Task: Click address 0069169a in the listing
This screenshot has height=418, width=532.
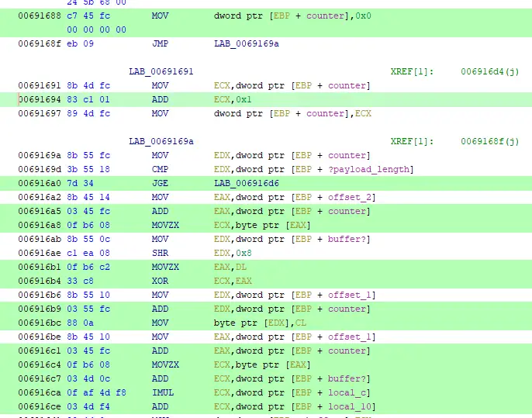Action: coord(40,155)
